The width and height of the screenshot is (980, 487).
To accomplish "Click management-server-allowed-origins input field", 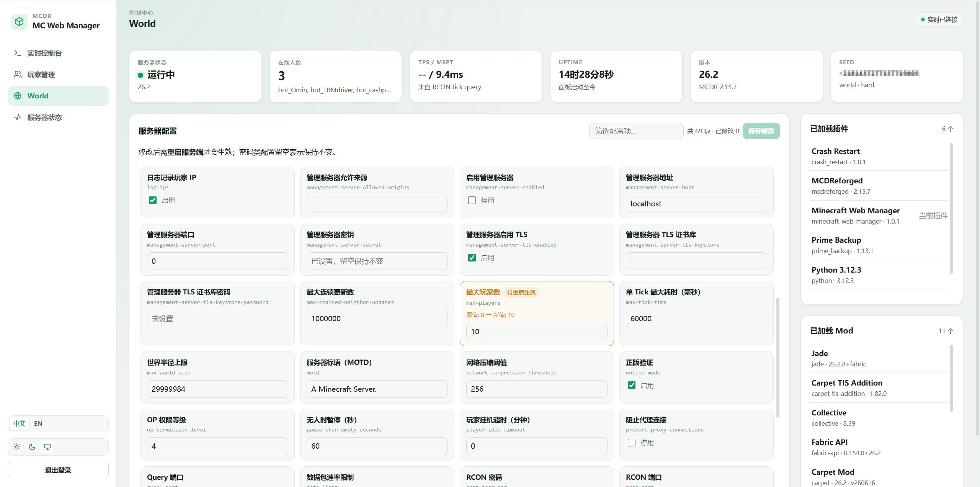I will 377,204.
